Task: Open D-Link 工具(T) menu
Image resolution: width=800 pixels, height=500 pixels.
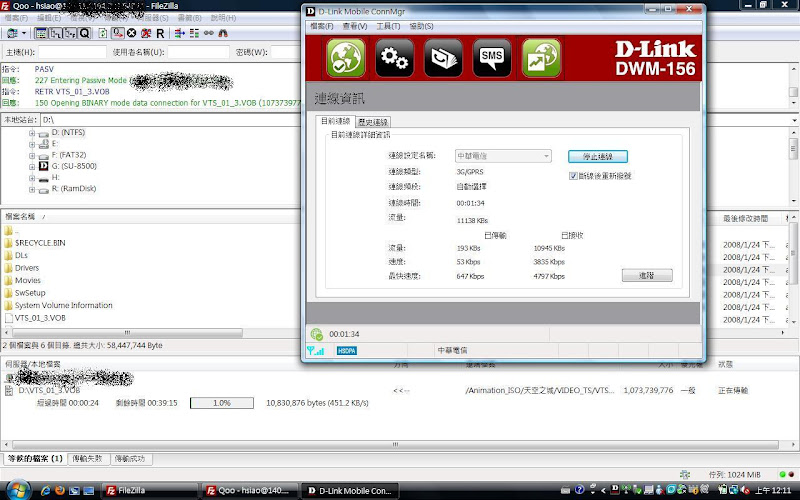Action: click(388, 26)
